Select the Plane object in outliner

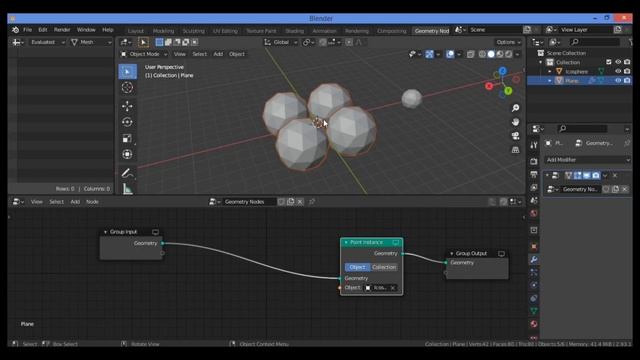(x=571, y=80)
